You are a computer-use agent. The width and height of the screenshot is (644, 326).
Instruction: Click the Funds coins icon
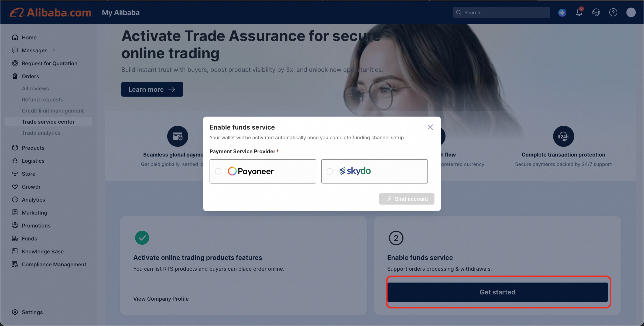(15, 238)
